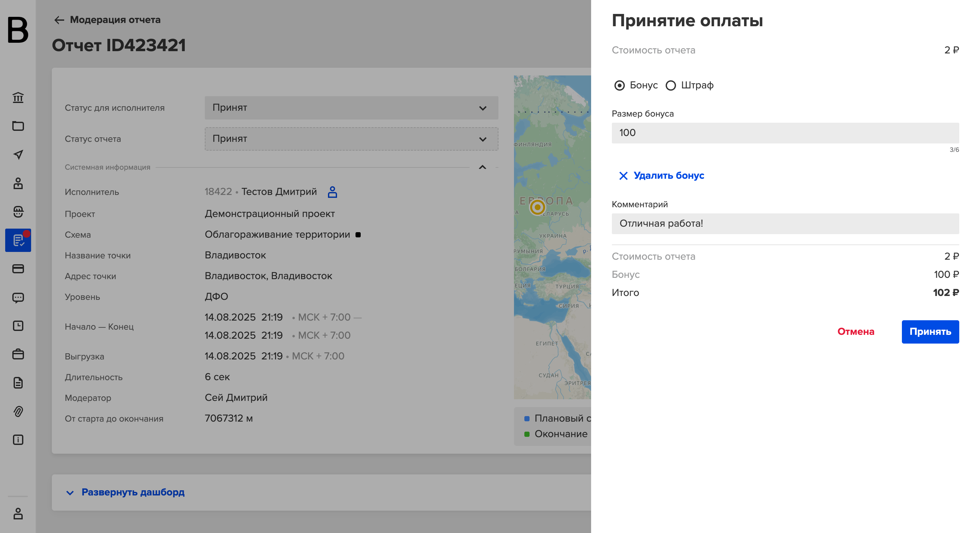The height and width of the screenshot is (533, 980).
Task: Expand the Развернуть дашборд section
Action: point(125,492)
